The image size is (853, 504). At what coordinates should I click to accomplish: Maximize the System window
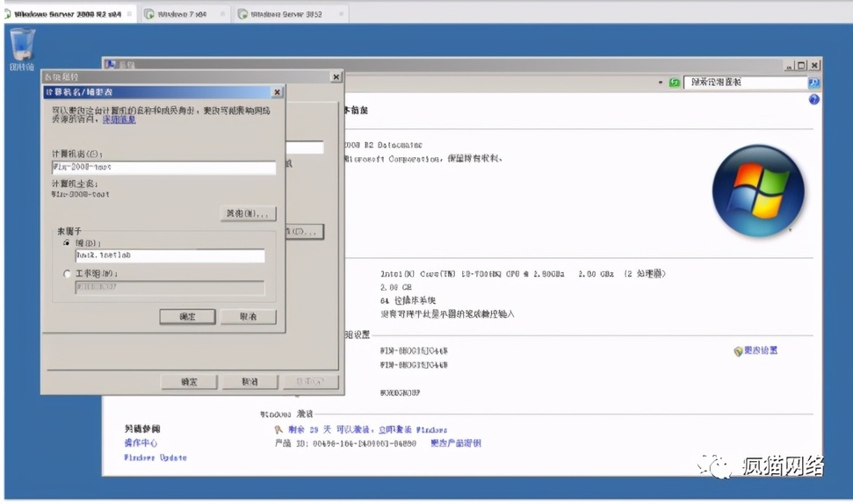click(x=801, y=65)
